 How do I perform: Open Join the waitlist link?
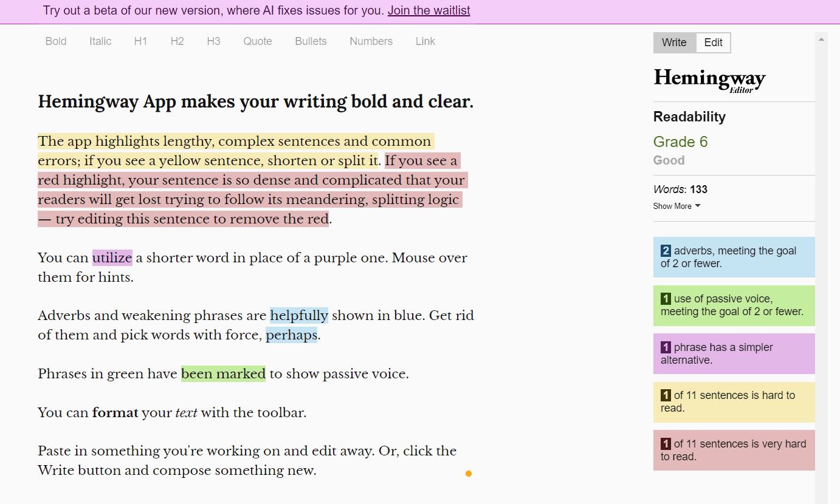(429, 10)
